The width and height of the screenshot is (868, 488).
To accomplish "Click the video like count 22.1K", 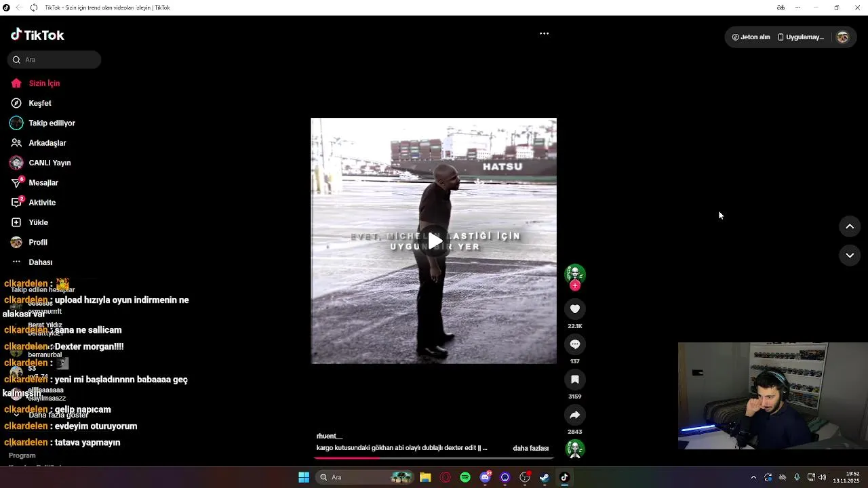I will 575,326.
